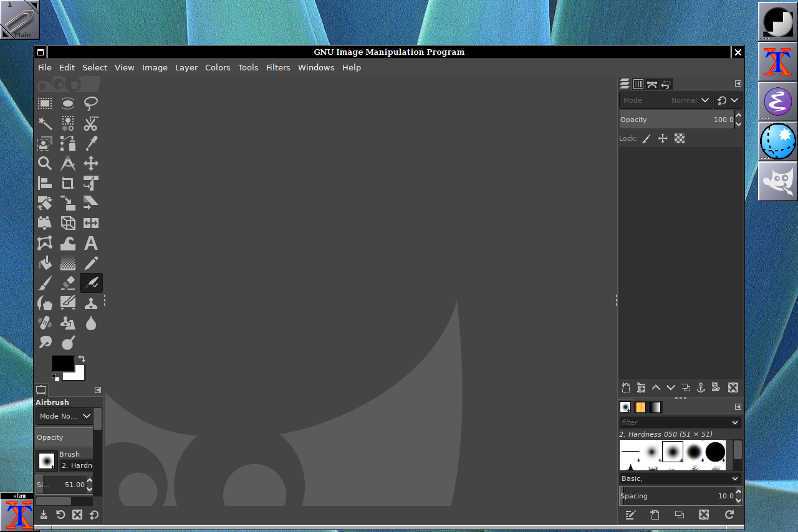Select the Rectangle Select tool

(45, 103)
